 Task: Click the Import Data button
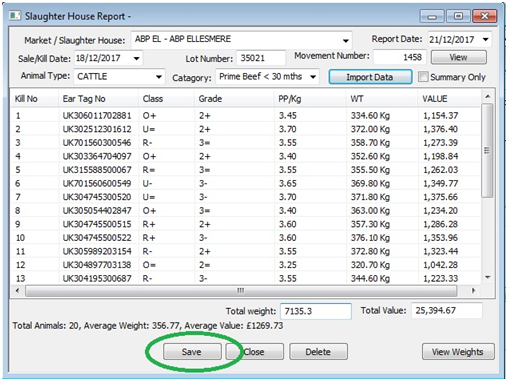370,77
